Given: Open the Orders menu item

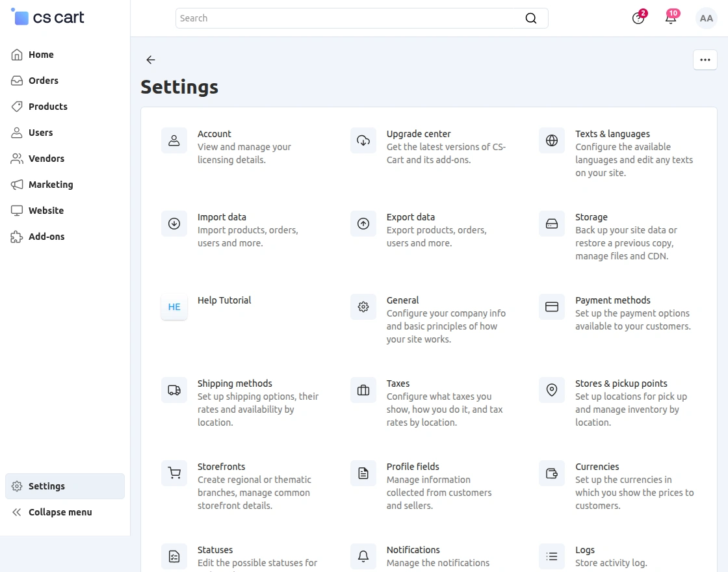Looking at the screenshot, I should click(65, 81).
